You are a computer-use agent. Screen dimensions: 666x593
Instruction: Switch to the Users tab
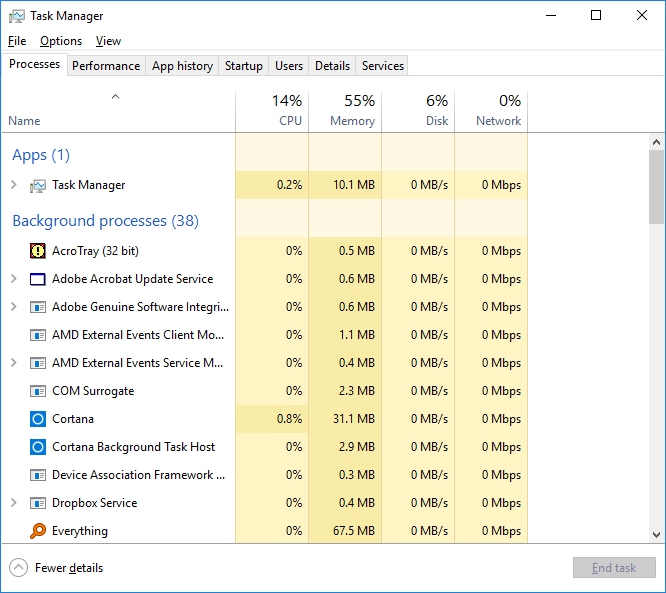click(x=289, y=66)
